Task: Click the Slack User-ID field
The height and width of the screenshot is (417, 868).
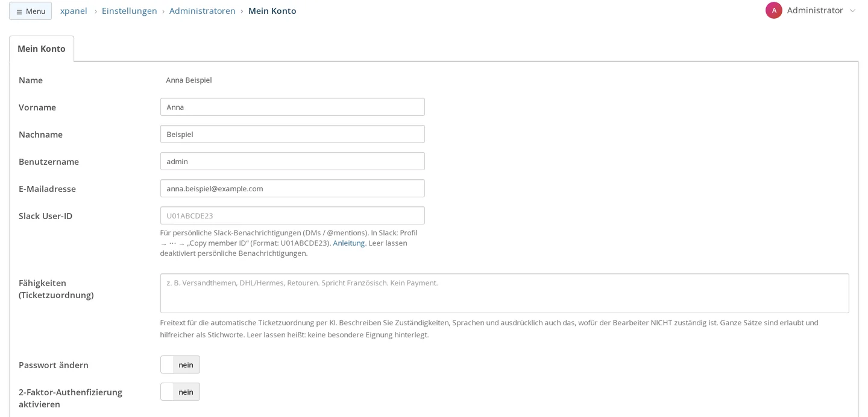Action: coord(292,215)
